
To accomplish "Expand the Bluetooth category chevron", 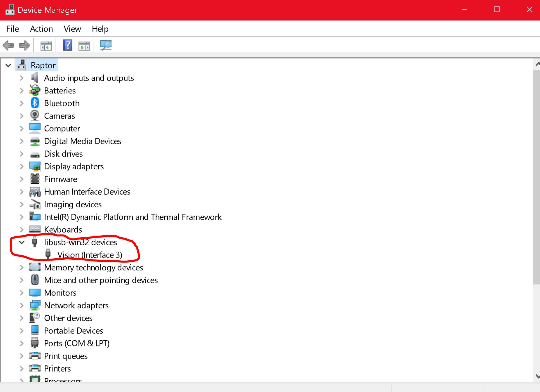I will [x=22, y=103].
